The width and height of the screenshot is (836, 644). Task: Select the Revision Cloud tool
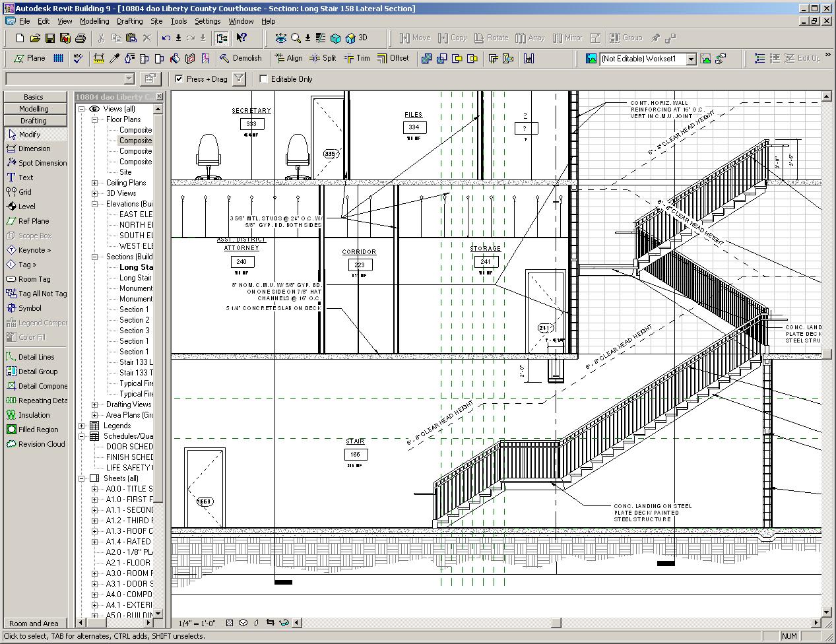41,444
